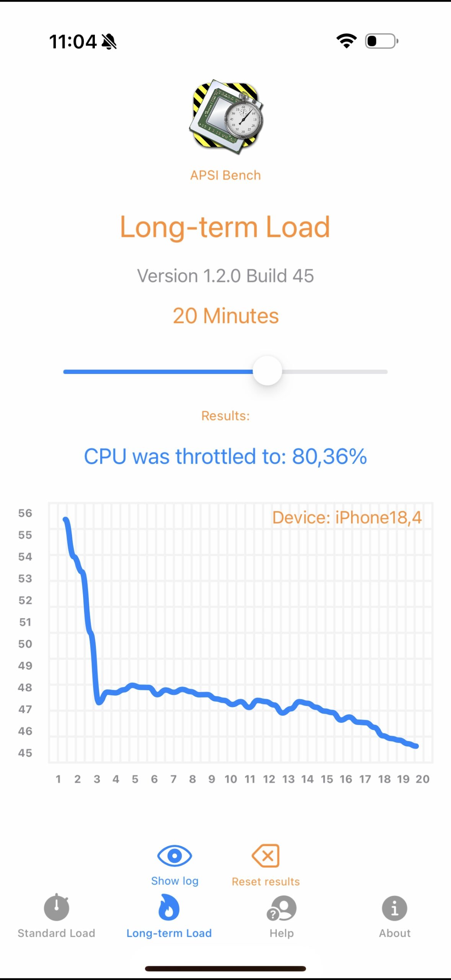Tap the silent mode bell icon

(x=109, y=42)
